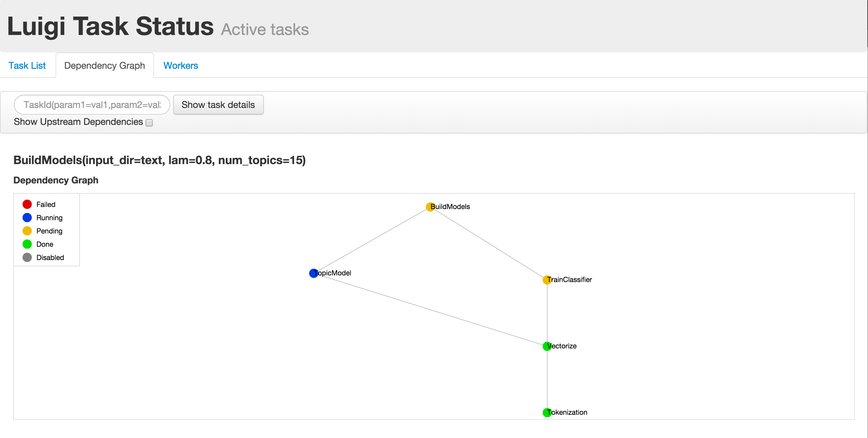
Task: Open the Workers tab
Action: pyautogui.click(x=180, y=66)
